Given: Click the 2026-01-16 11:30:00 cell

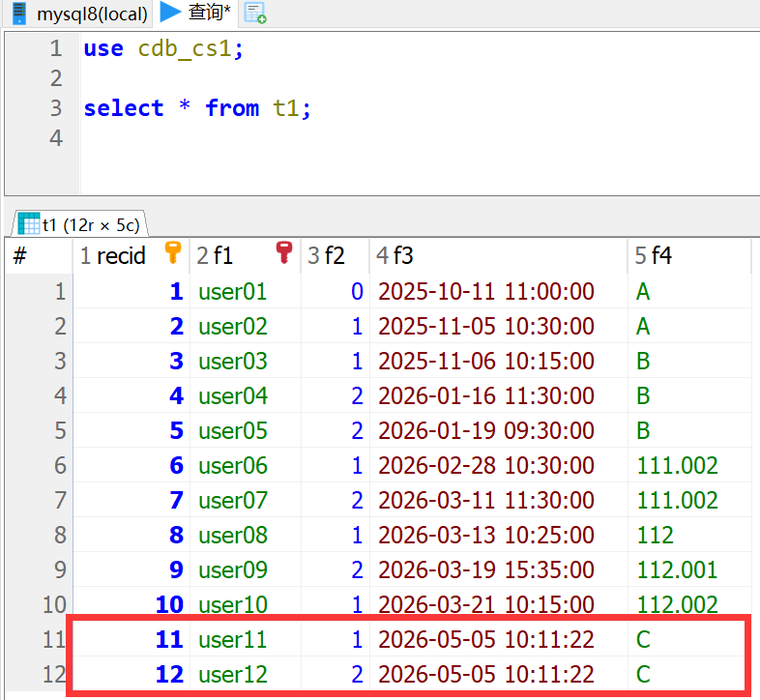Looking at the screenshot, I should click(499, 396).
